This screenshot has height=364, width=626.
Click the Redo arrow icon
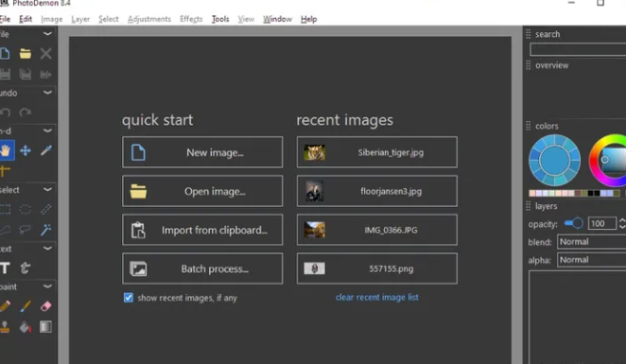pyautogui.click(x=26, y=113)
